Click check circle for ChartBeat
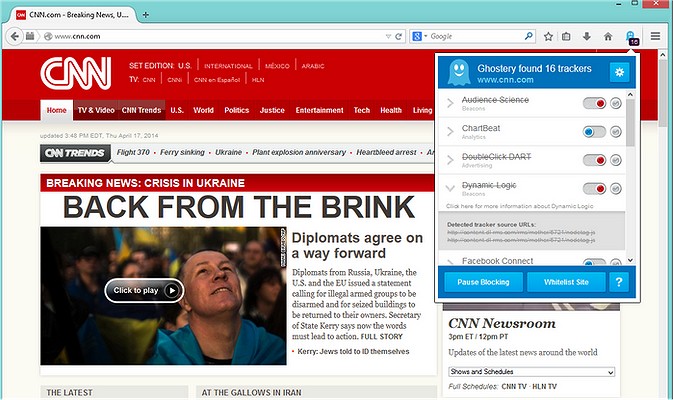The width and height of the screenshot is (673, 400). pyautogui.click(x=615, y=132)
